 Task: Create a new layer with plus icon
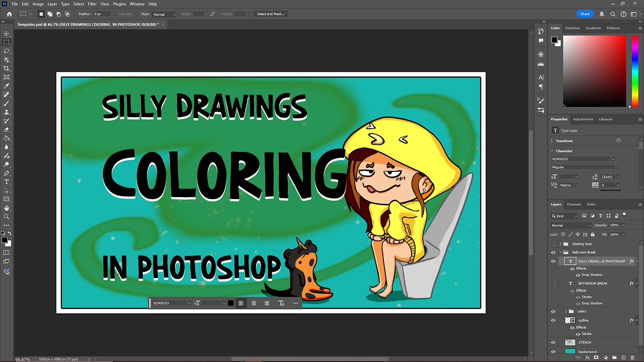(x=623, y=357)
